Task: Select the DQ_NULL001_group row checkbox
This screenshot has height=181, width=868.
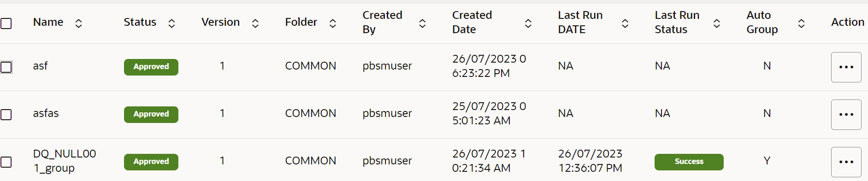Action: 6,162
